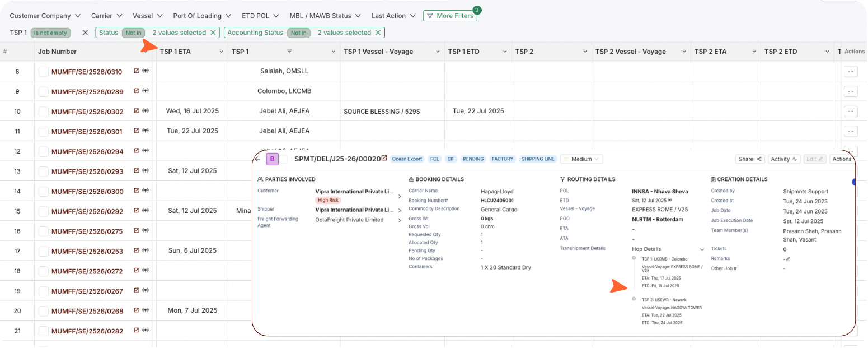Remove the Accounting Status filter chip
The width and height of the screenshot is (868, 348).
(x=378, y=33)
